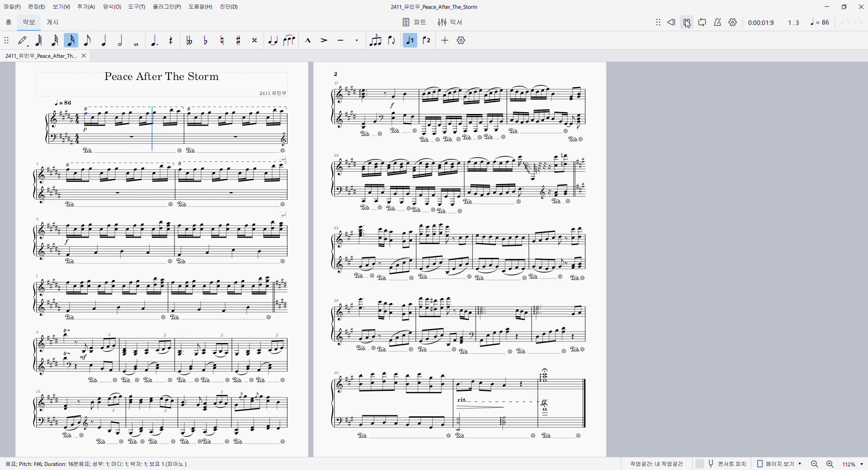Click the Peace After The Storm title text

coord(161,76)
